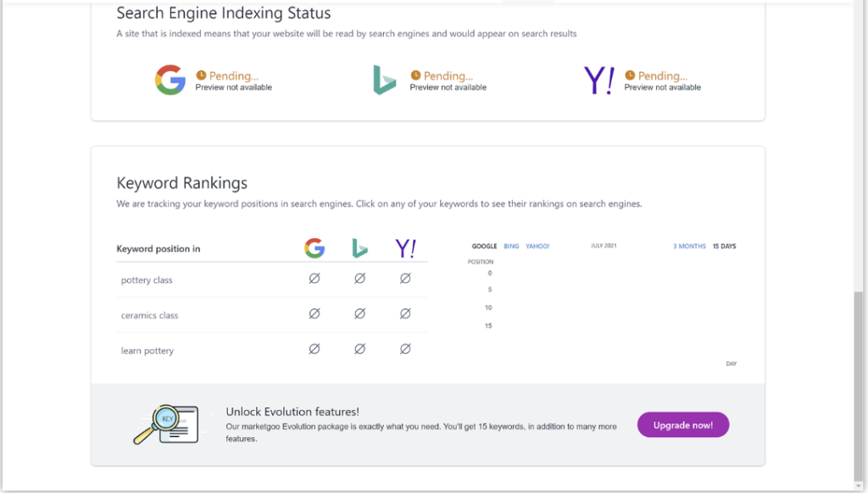
Task: Open rankings for the keyword learn pottery
Action: (147, 350)
